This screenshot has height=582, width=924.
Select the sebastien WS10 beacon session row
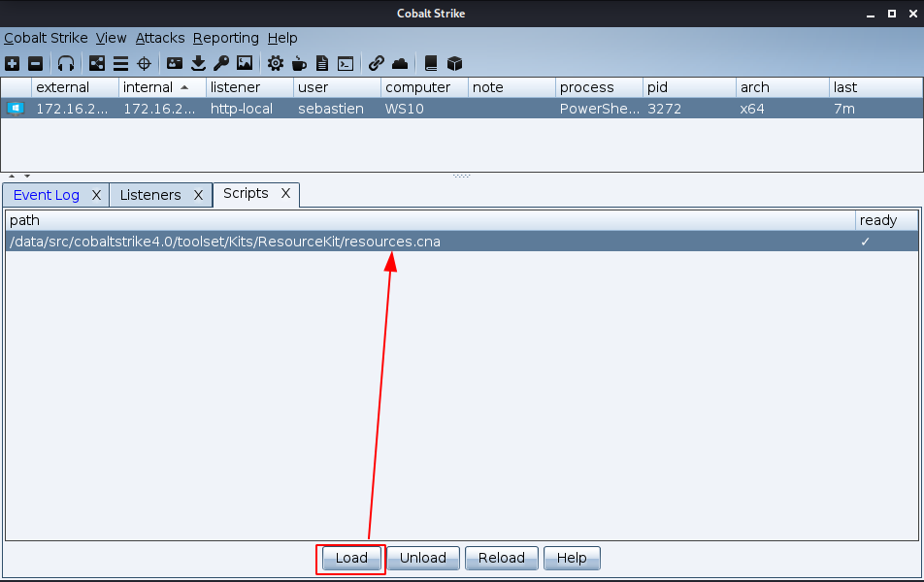[330, 109]
